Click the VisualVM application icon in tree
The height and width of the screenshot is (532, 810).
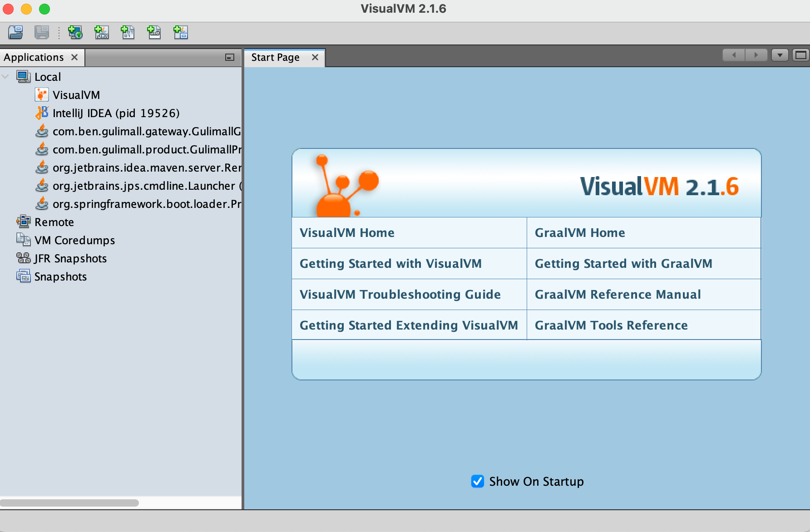(x=42, y=95)
